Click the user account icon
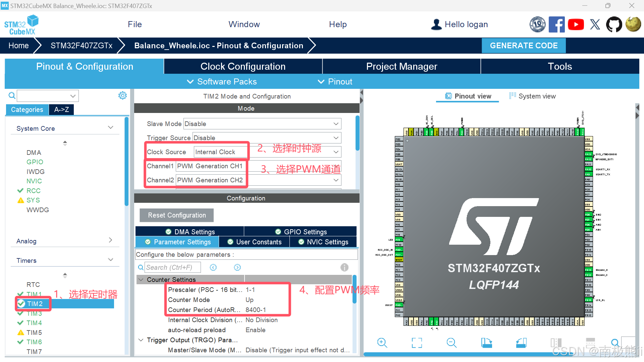Viewport: 644px width, 362px height. click(436, 24)
